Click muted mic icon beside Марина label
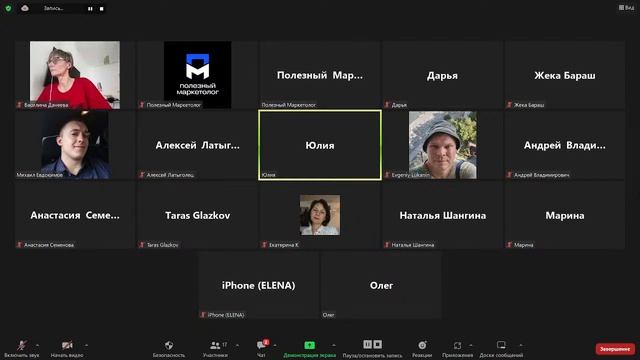The width and height of the screenshot is (640, 360). point(509,245)
